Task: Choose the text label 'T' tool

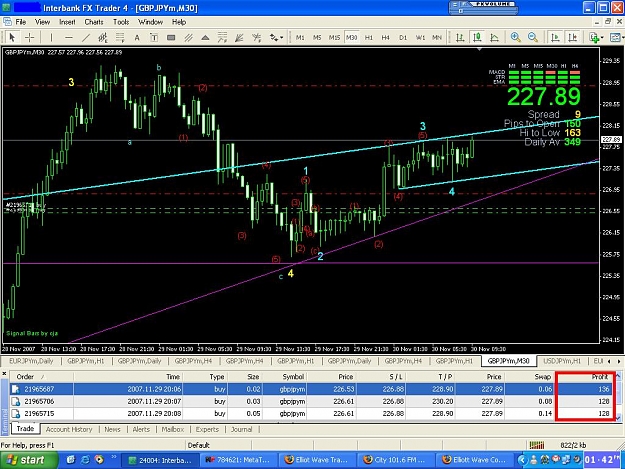Action: point(154,37)
